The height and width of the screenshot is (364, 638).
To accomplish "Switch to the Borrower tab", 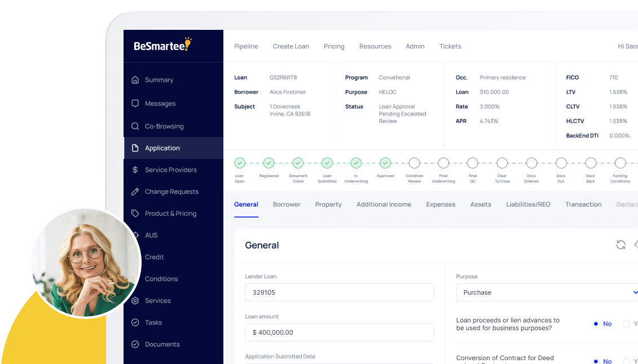I will pos(287,205).
